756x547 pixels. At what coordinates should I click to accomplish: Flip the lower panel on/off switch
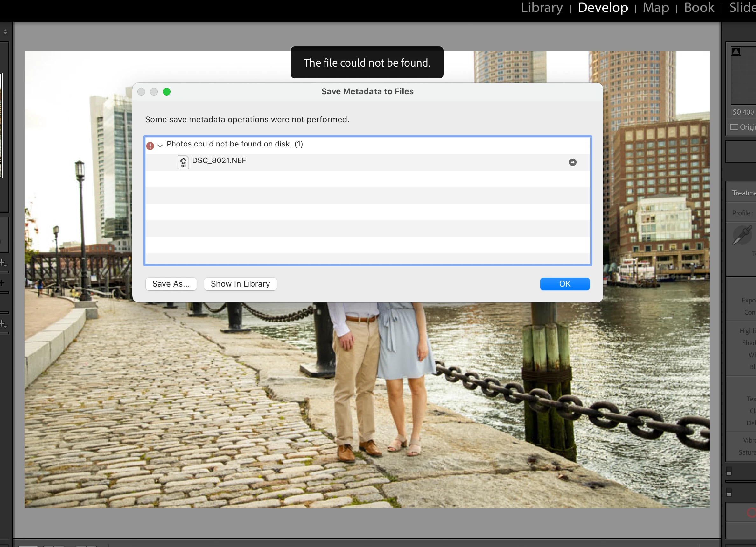click(x=729, y=492)
